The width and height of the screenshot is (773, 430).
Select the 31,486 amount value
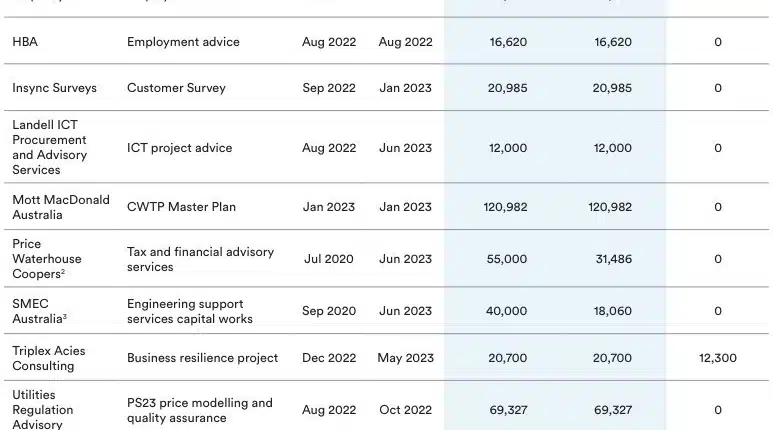tap(613, 259)
